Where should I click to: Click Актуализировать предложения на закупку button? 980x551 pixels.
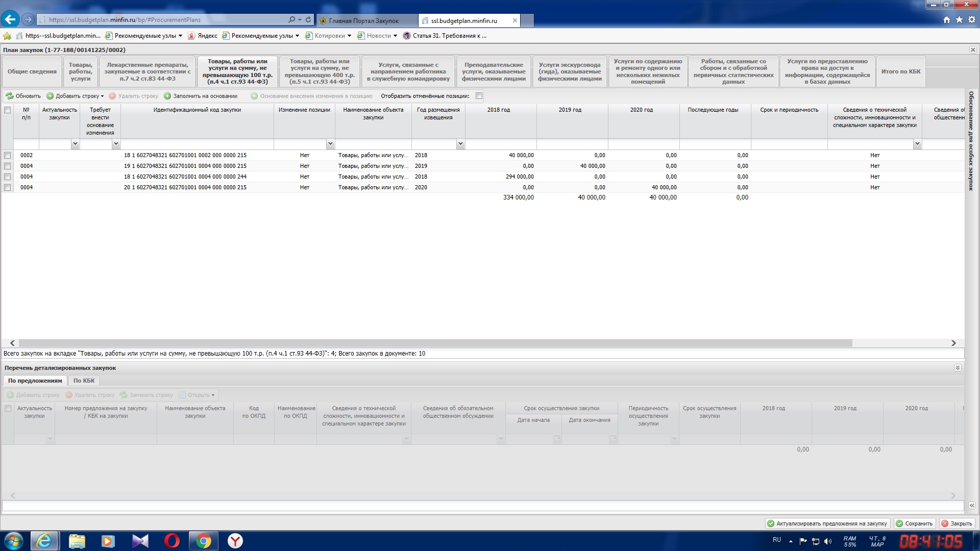pos(827,523)
